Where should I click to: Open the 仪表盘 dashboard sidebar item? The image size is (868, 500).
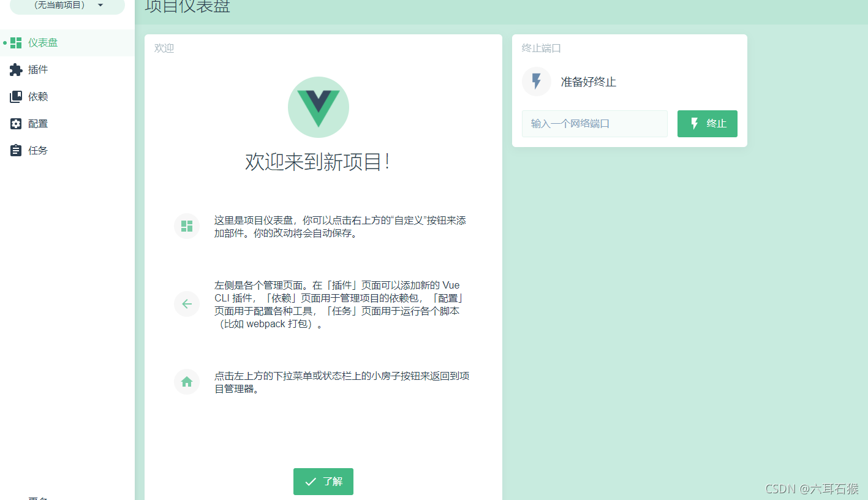coord(67,43)
